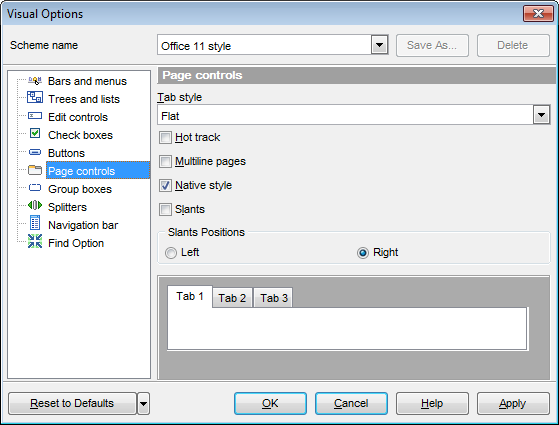Close the Visual Options dialog
The width and height of the screenshot is (559, 425).
click(538, 14)
